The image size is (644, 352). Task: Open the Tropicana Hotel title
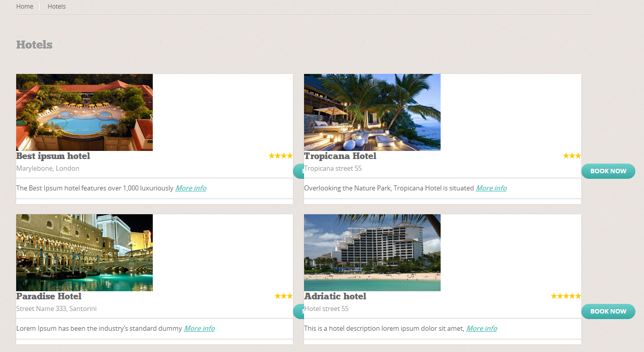click(340, 156)
